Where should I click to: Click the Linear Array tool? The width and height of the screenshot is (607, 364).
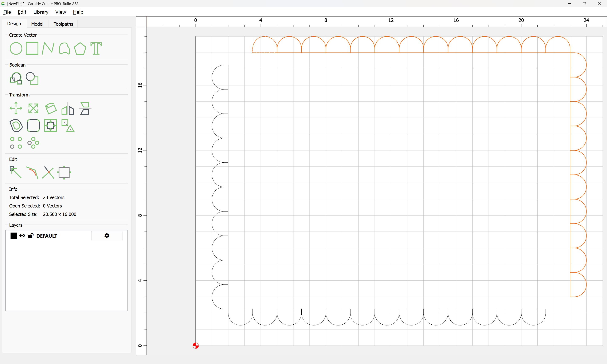16,143
